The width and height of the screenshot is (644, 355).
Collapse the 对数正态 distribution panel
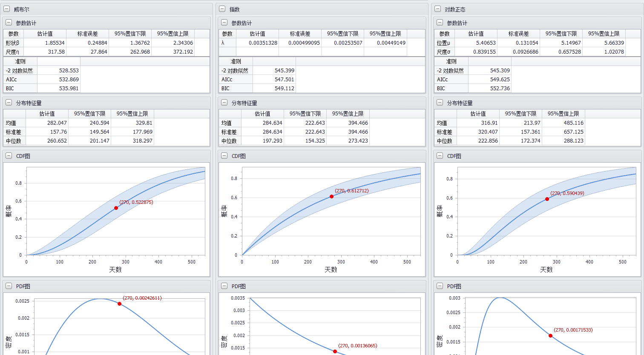(437, 9)
